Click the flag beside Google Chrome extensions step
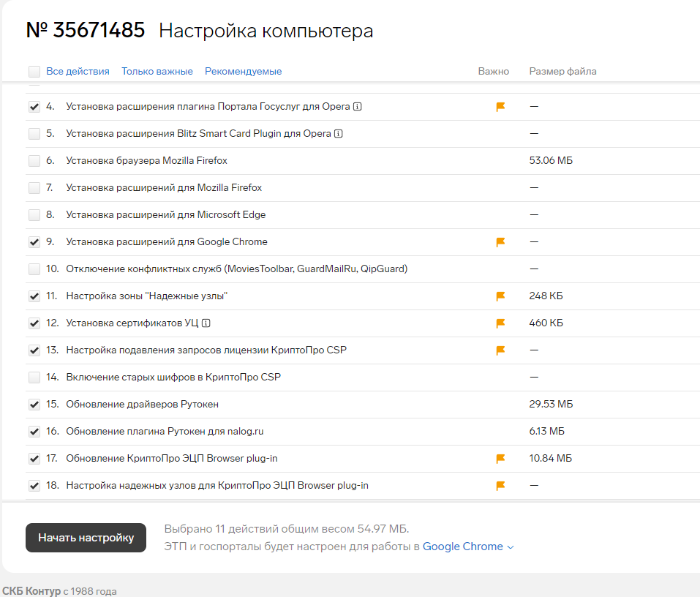Image resolution: width=700 pixels, height=597 pixels. (x=500, y=241)
